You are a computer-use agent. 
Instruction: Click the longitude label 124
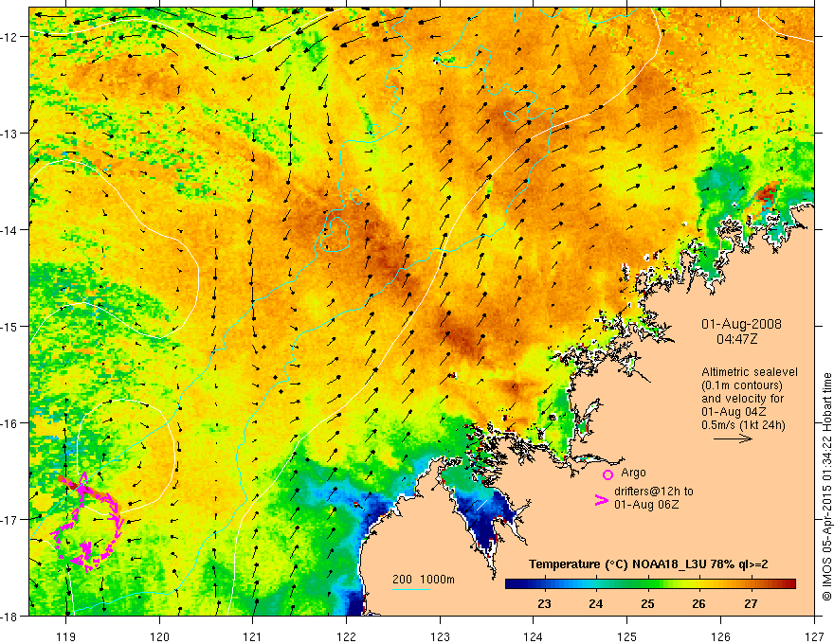(534, 636)
